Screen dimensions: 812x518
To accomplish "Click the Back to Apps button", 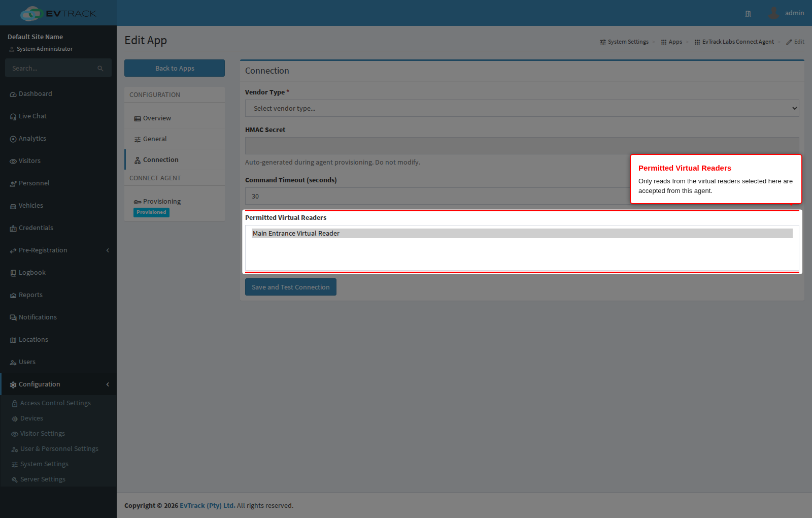I will (x=175, y=68).
